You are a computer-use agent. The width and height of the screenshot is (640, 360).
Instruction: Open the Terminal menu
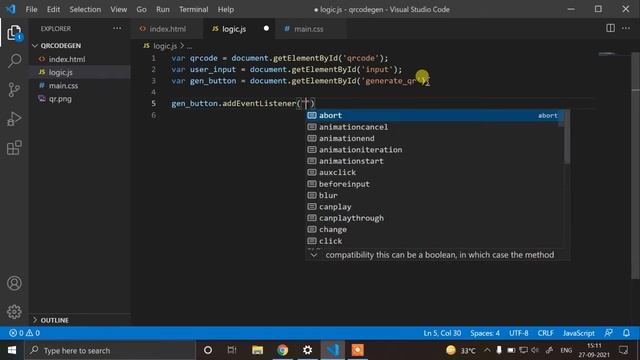193,9
